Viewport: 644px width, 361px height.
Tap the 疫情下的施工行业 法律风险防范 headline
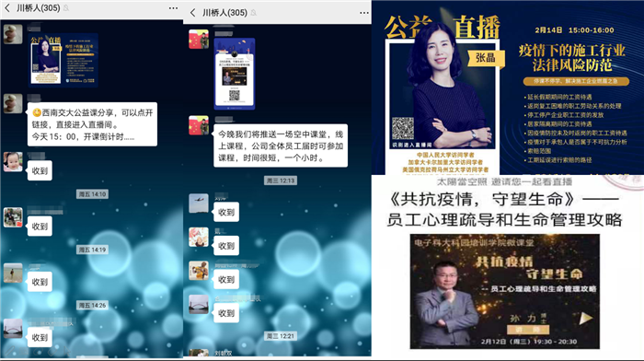[x=571, y=58]
